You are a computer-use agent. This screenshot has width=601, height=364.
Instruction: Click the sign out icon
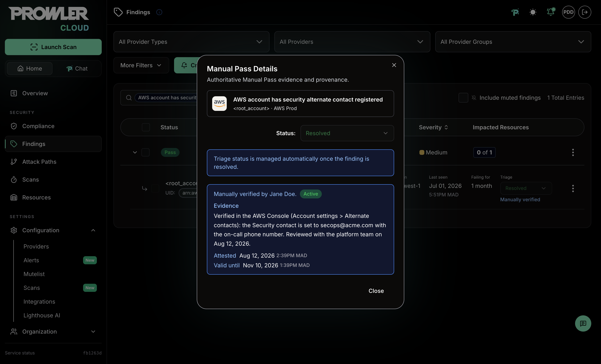click(585, 12)
